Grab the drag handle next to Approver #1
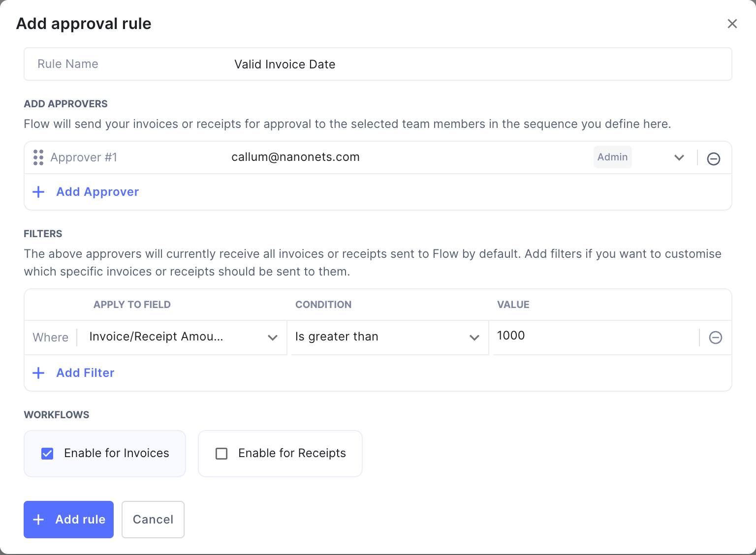The image size is (756, 555). (x=38, y=157)
